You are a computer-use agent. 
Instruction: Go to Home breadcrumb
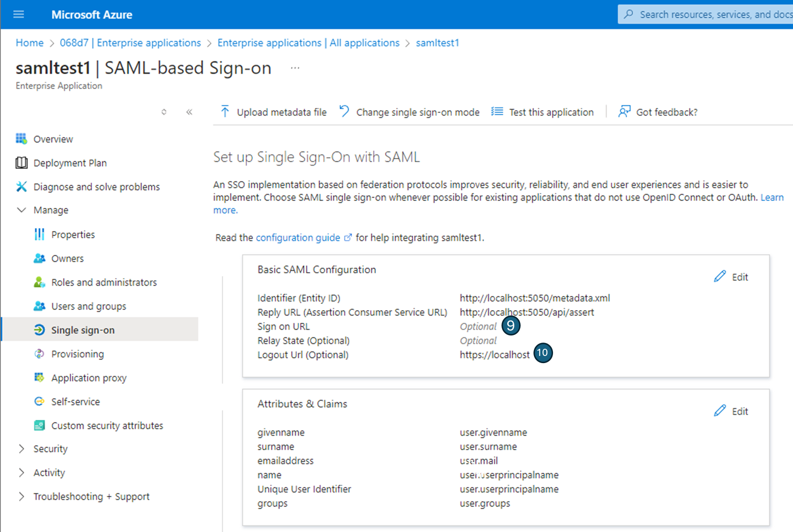30,43
